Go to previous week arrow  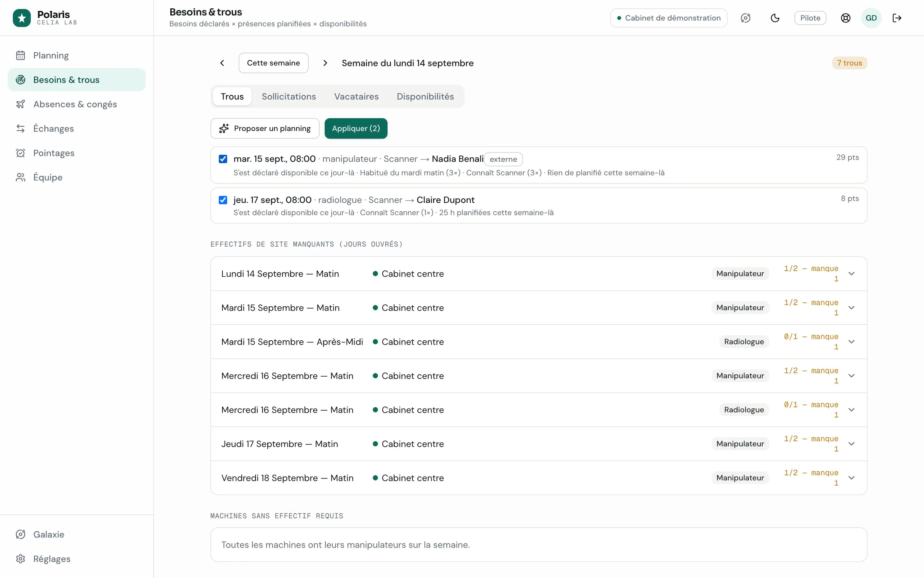[222, 63]
